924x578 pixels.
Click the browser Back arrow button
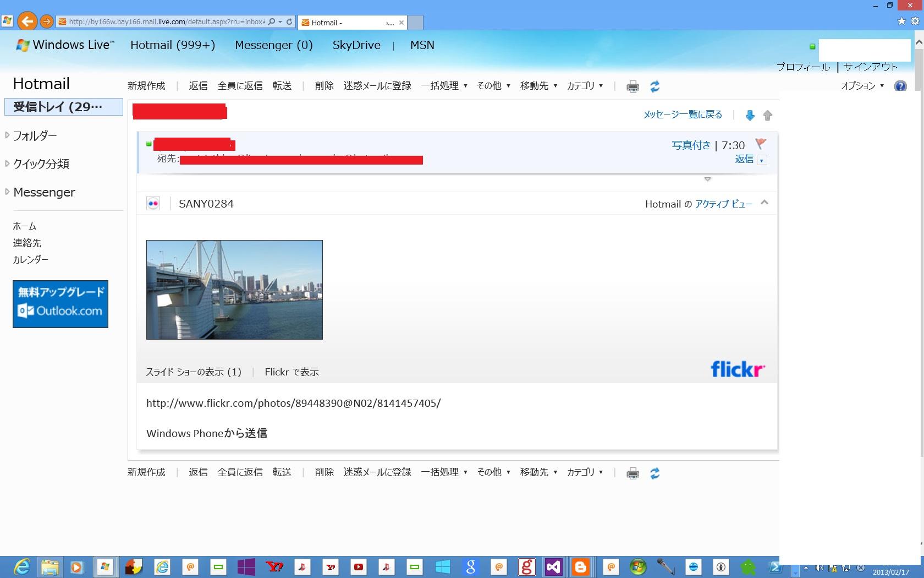(27, 21)
